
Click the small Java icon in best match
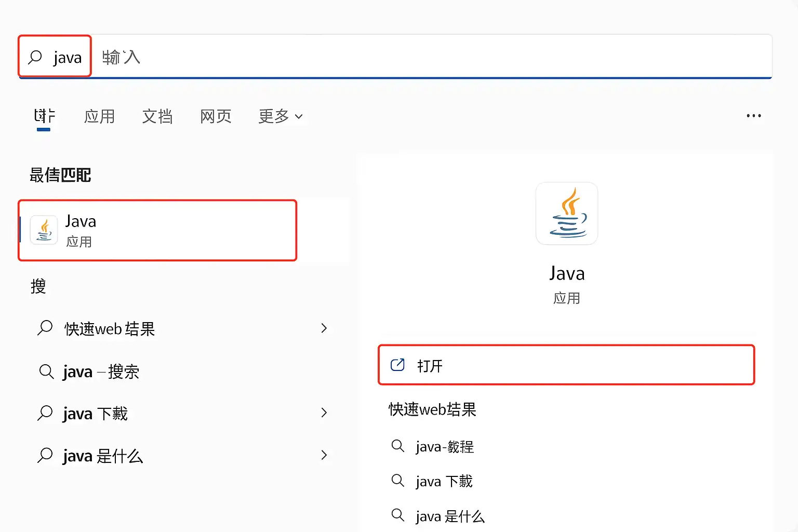pyautogui.click(x=44, y=230)
